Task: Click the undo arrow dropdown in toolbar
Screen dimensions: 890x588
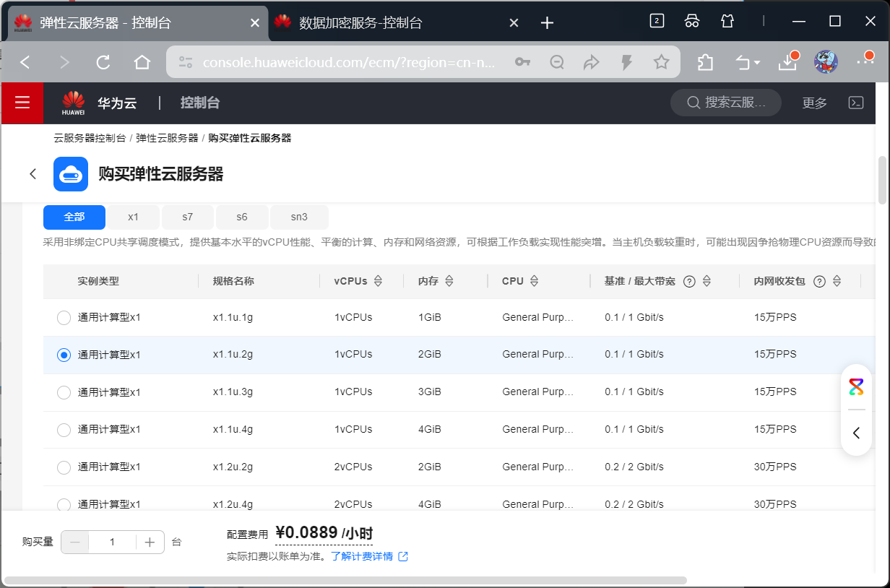Action: pyautogui.click(x=748, y=63)
